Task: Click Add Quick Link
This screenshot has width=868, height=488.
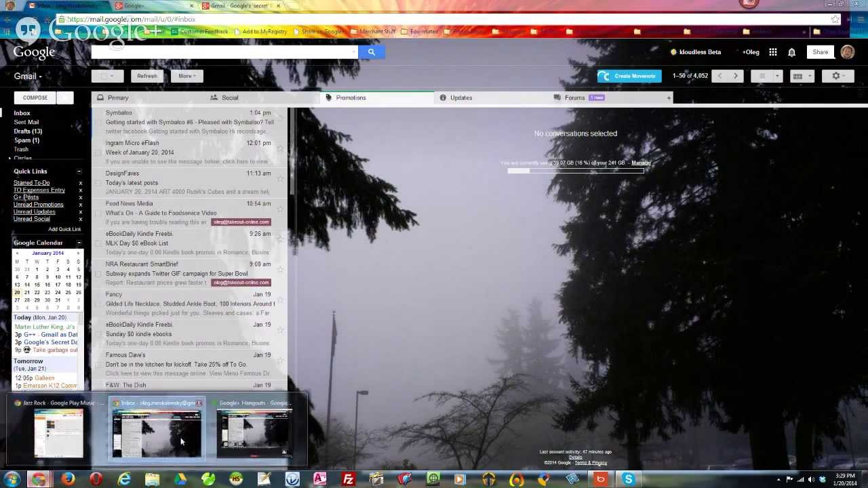Action: click(64, 229)
